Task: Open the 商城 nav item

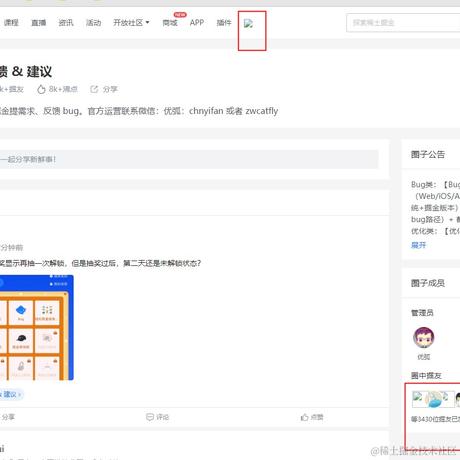Action: point(170,23)
